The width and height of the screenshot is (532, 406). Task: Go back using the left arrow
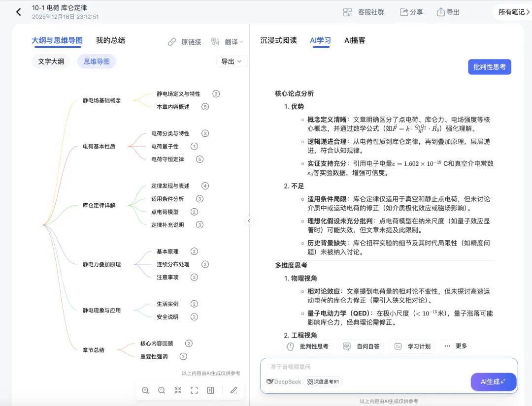tap(19, 12)
